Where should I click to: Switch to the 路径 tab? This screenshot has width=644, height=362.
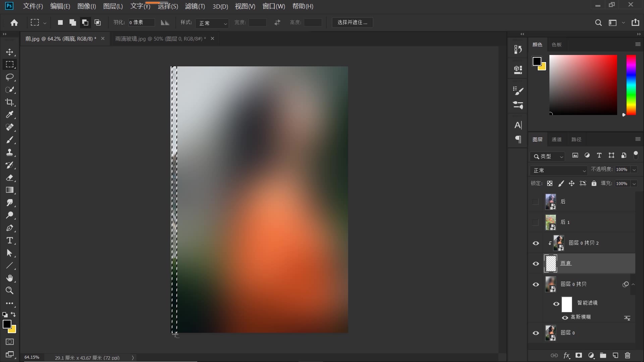(x=576, y=139)
